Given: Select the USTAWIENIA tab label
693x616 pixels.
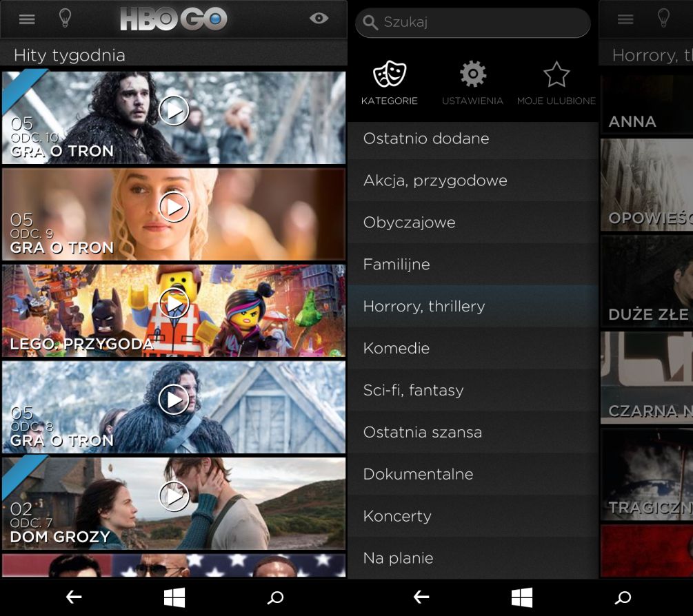Looking at the screenshot, I should pos(472,101).
